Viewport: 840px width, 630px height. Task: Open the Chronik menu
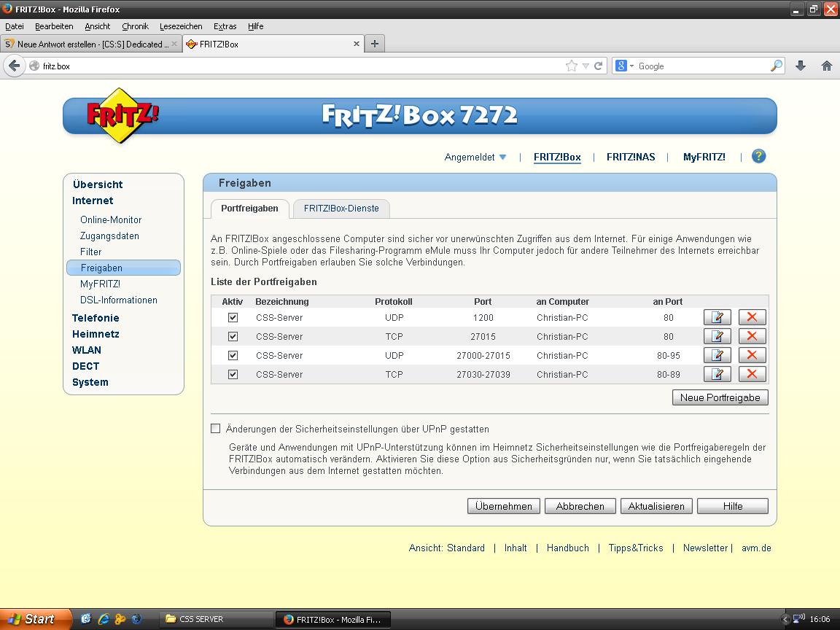tap(135, 26)
